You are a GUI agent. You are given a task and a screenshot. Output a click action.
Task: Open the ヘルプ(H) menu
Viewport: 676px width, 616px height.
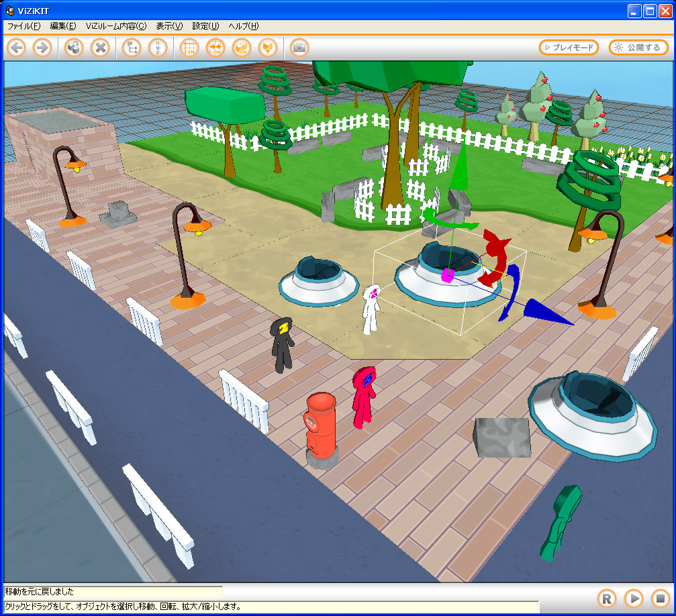tap(244, 26)
